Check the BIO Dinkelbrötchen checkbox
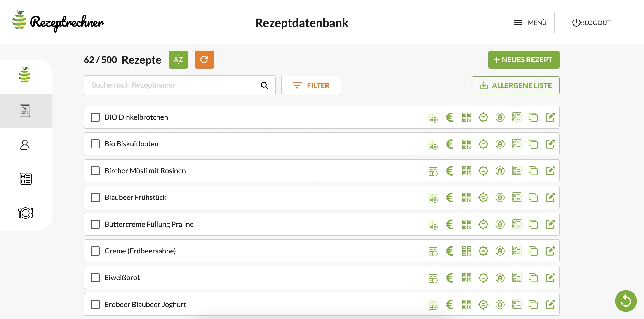644x319 pixels. (95, 117)
